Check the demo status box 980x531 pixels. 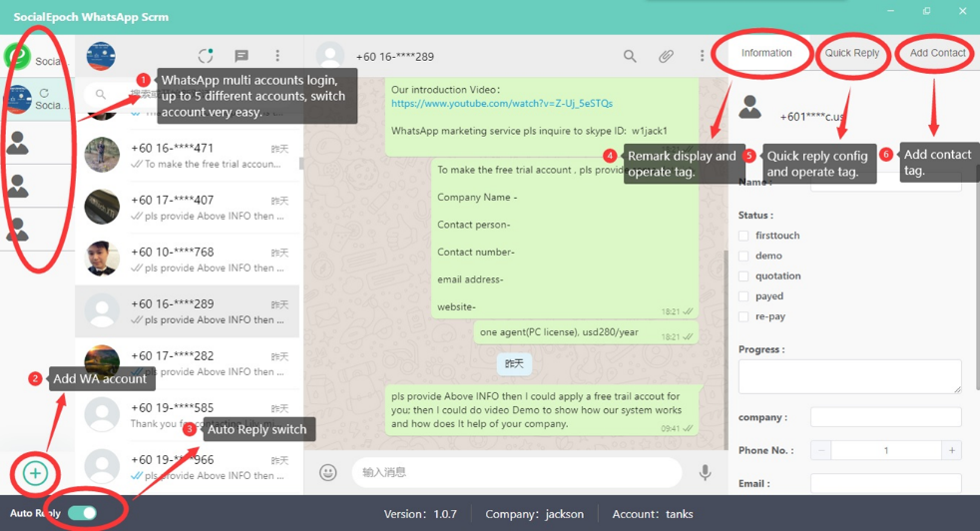coord(743,256)
